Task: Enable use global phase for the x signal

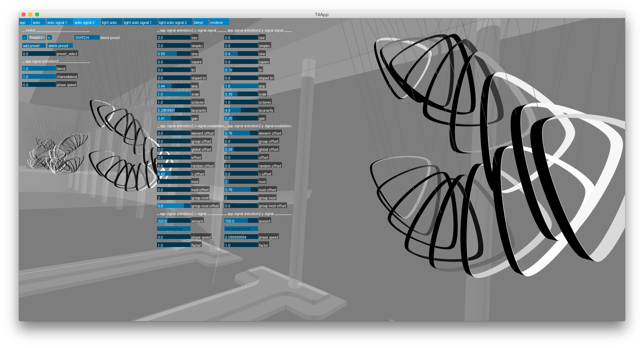Action: pyautogui.click(x=173, y=229)
